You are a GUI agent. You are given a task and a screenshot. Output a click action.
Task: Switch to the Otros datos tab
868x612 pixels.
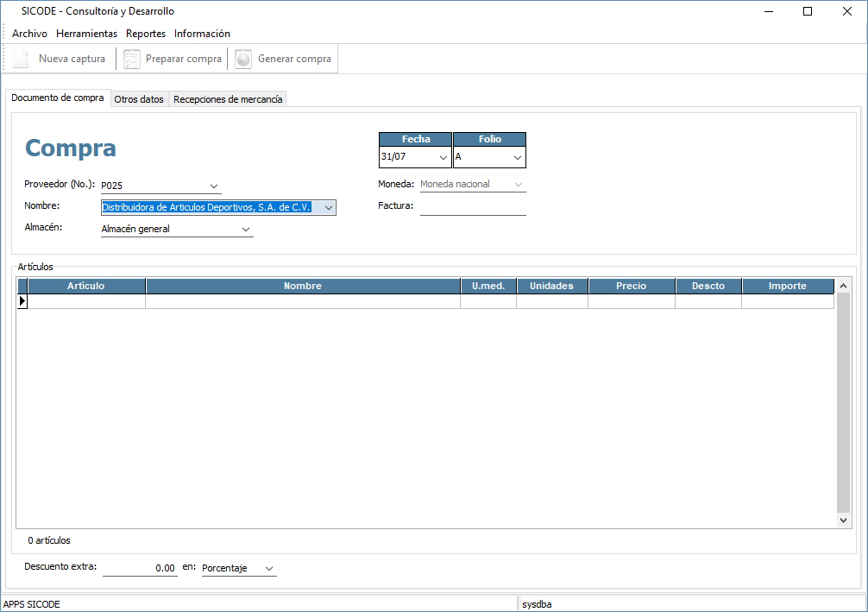pos(139,99)
